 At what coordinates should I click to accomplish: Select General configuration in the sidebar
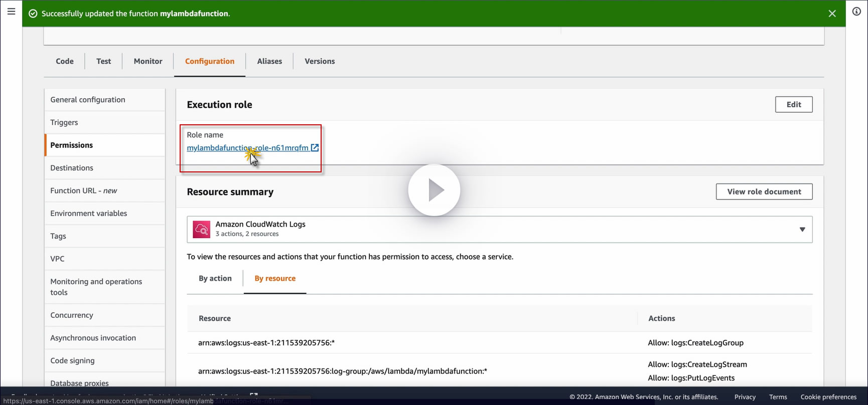tap(105, 100)
